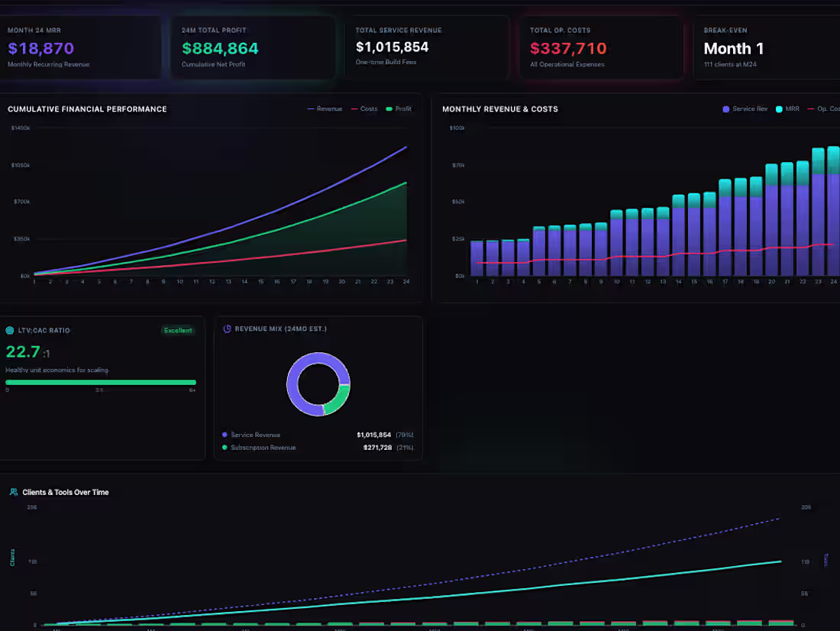Select the Month 24 MRR card
Viewport: 840px width, 631px height.
(x=80, y=47)
